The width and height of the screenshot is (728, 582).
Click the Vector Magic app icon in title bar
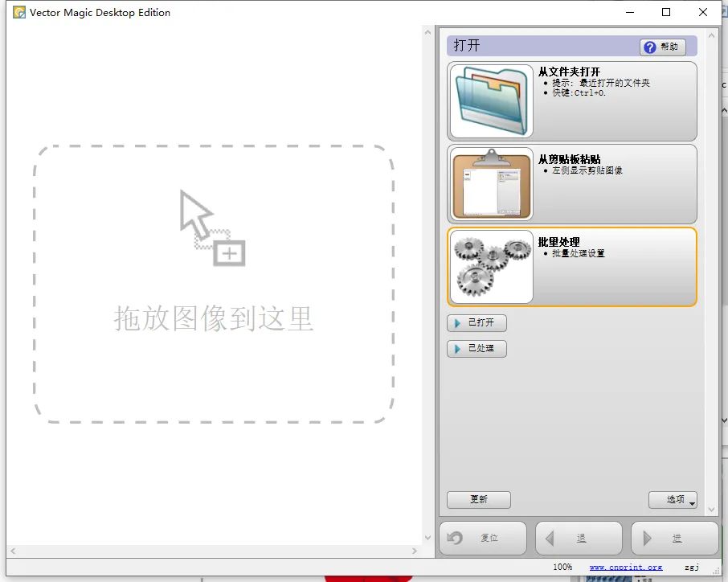point(18,12)
